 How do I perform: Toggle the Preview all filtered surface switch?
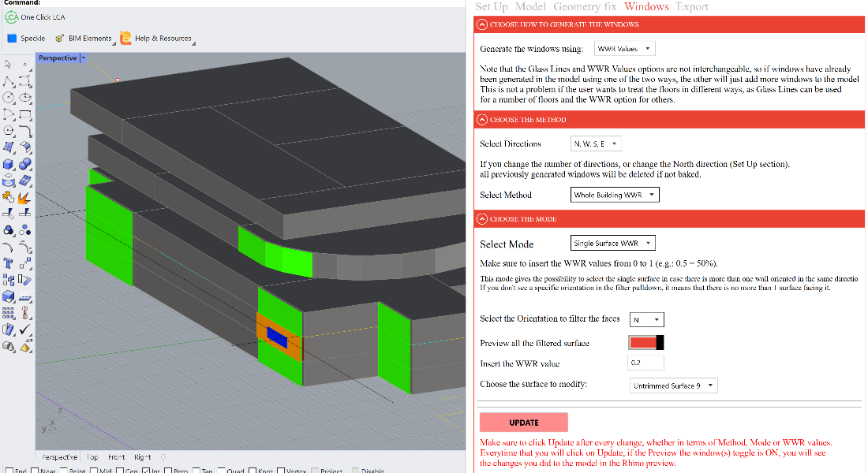(x=646, y=342)
